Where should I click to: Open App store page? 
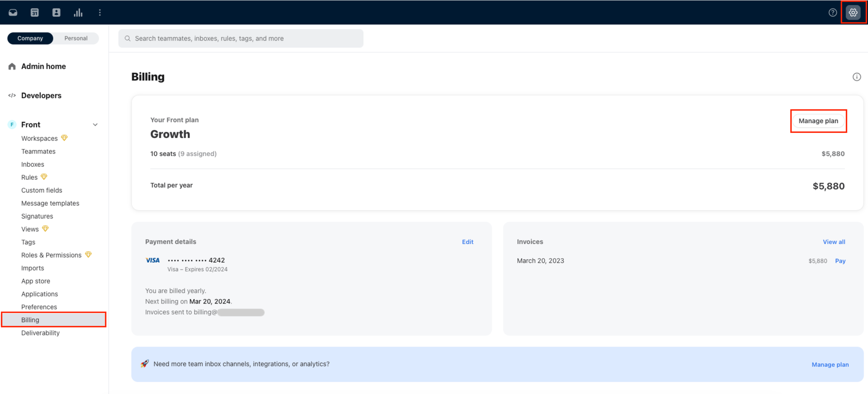point(36,281)
